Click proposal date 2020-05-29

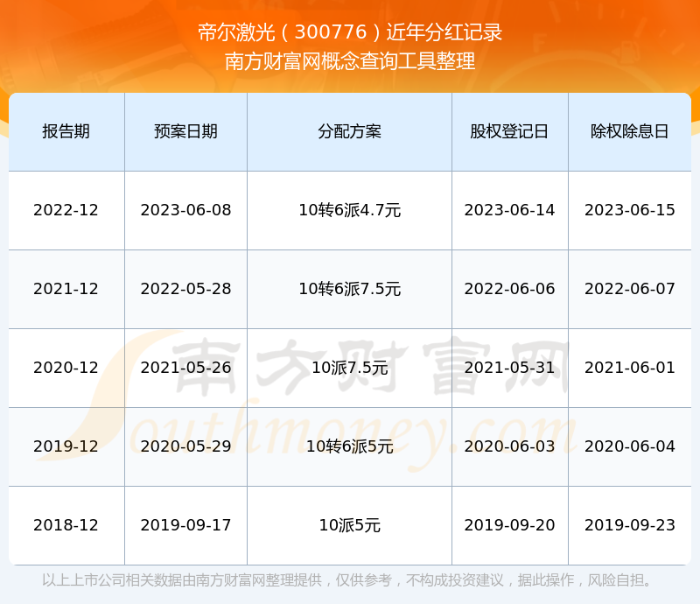point(185,446)
